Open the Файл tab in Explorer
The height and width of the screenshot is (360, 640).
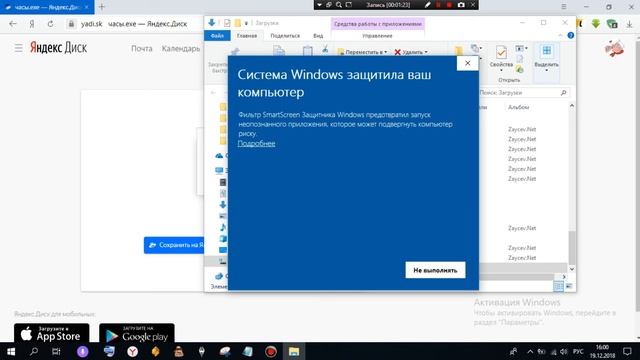[x=217, y=36]
